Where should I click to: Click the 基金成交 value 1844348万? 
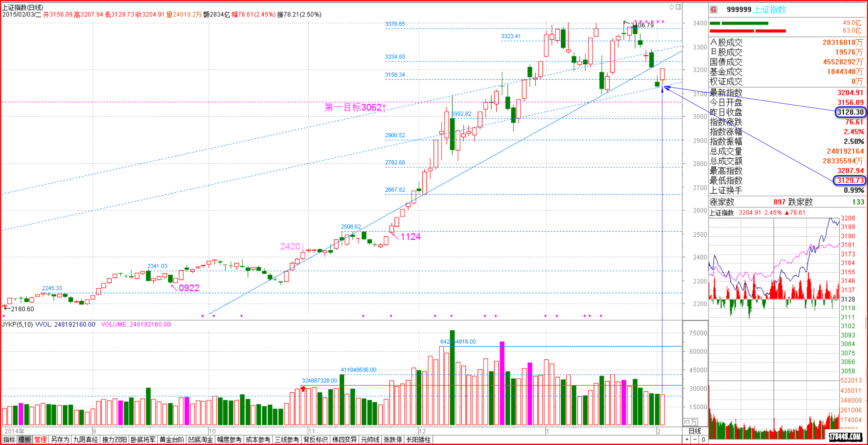click(845, 72)
